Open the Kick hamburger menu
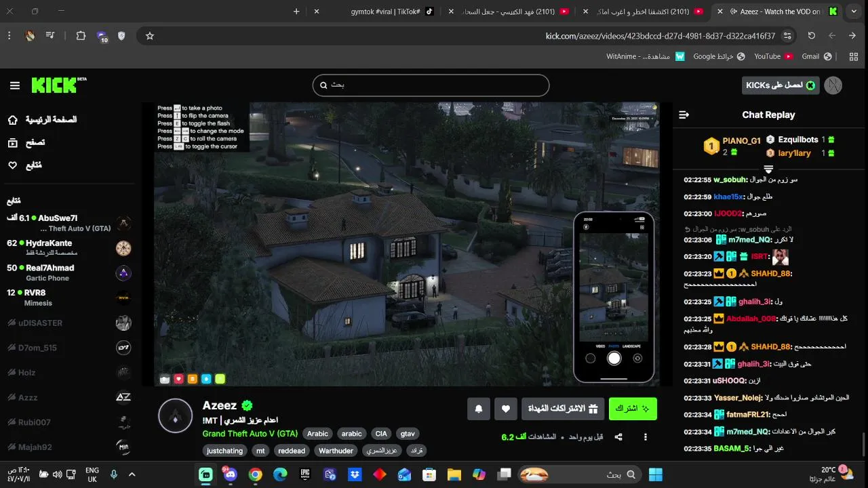Image resolution: width=868 pixels, height=488 pixels. tap(15, 85)
